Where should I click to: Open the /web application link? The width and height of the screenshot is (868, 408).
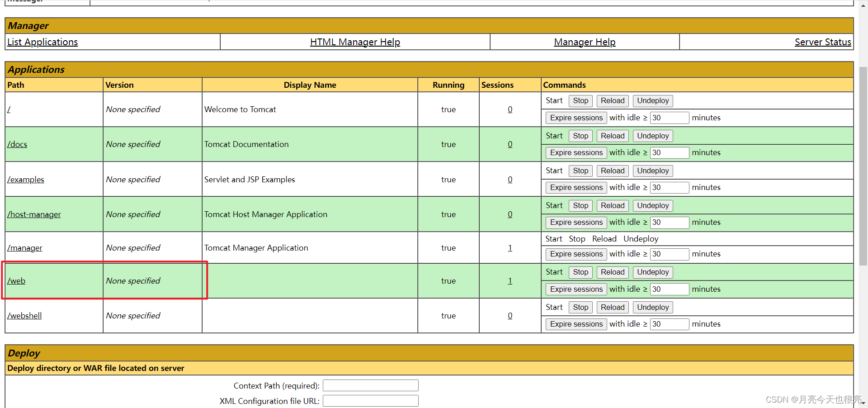[16, 281]
